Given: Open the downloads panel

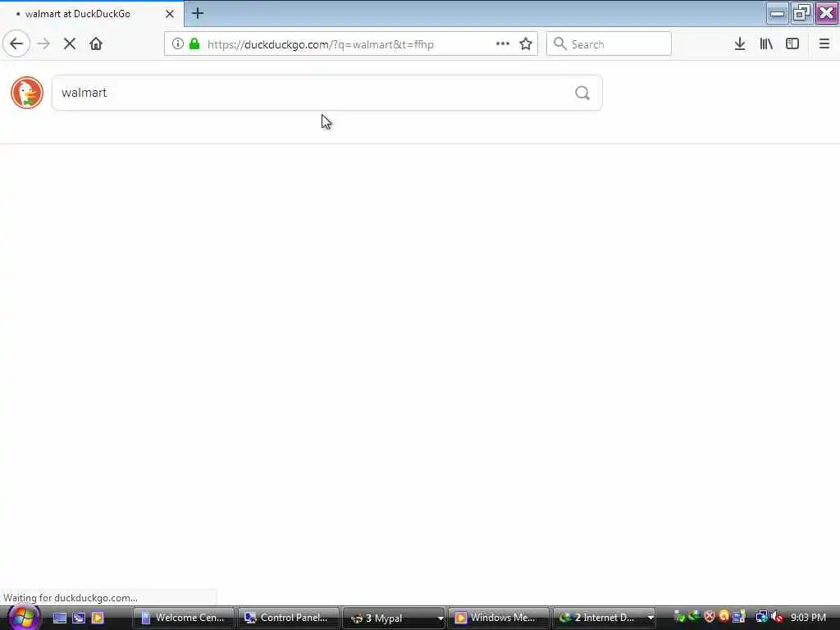Looking at the screenshot, I should coord(740,44).
